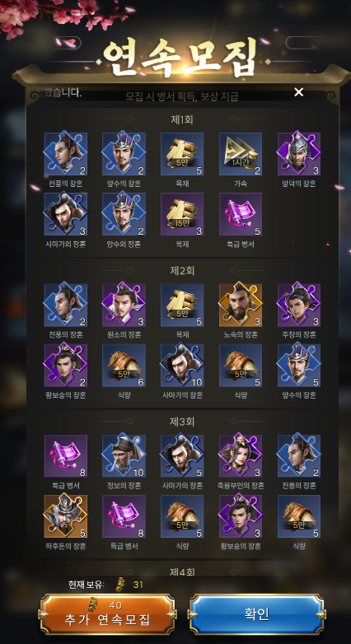
Task: Select the 특급 병서 scroll in 제1회
Action: [x=241, y=214]
